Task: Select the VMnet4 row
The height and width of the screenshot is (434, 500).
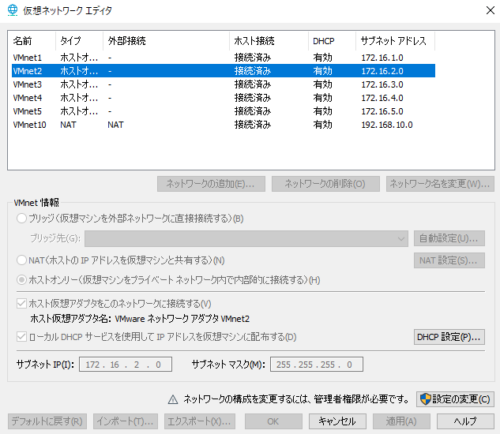Action: (223, 98)
